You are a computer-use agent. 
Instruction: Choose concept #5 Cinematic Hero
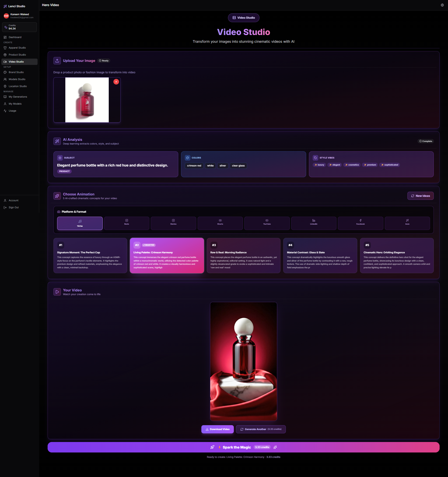point(396,255)
